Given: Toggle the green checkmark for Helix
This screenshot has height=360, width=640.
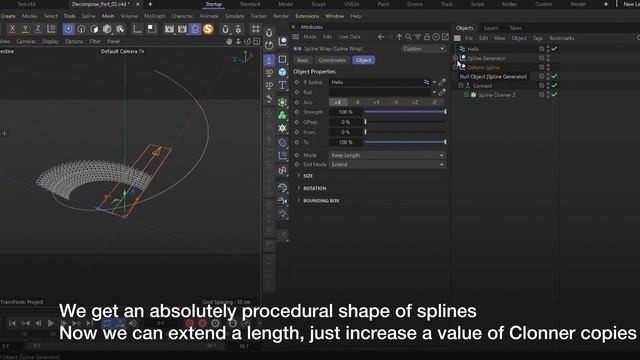Looking at the screenshot, I should tap(554, 49).
